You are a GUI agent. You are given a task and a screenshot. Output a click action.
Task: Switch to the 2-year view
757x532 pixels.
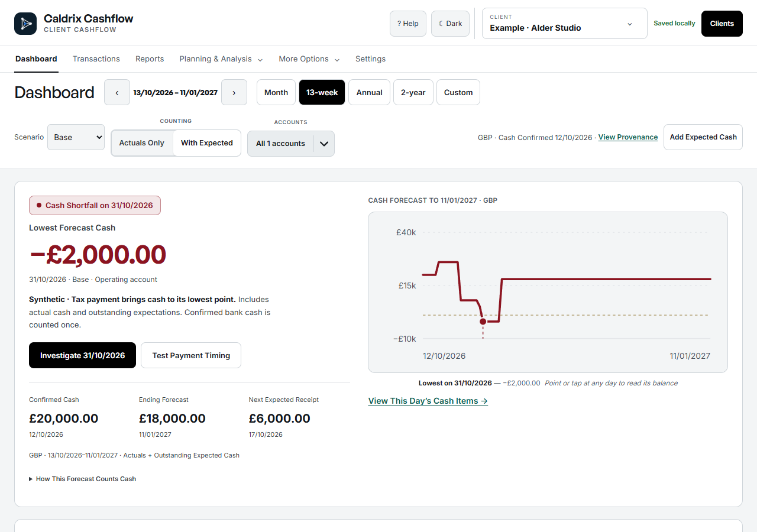pyautogui.click(x=413, y=93)
